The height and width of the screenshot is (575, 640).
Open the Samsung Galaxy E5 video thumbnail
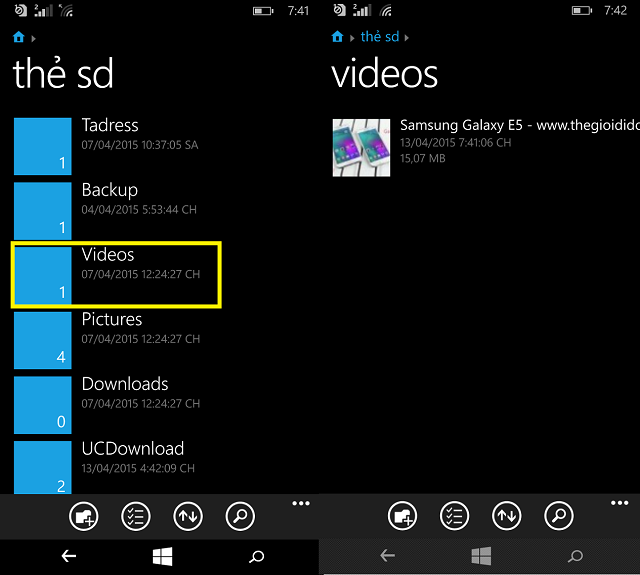[x=361, y=147]
